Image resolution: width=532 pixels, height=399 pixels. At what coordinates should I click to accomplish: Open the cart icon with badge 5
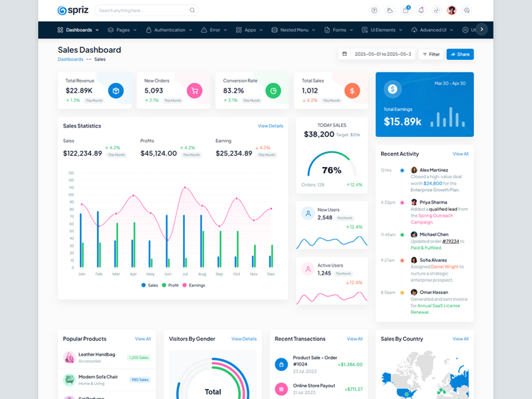pyautogui.click(x=406, y=11)
